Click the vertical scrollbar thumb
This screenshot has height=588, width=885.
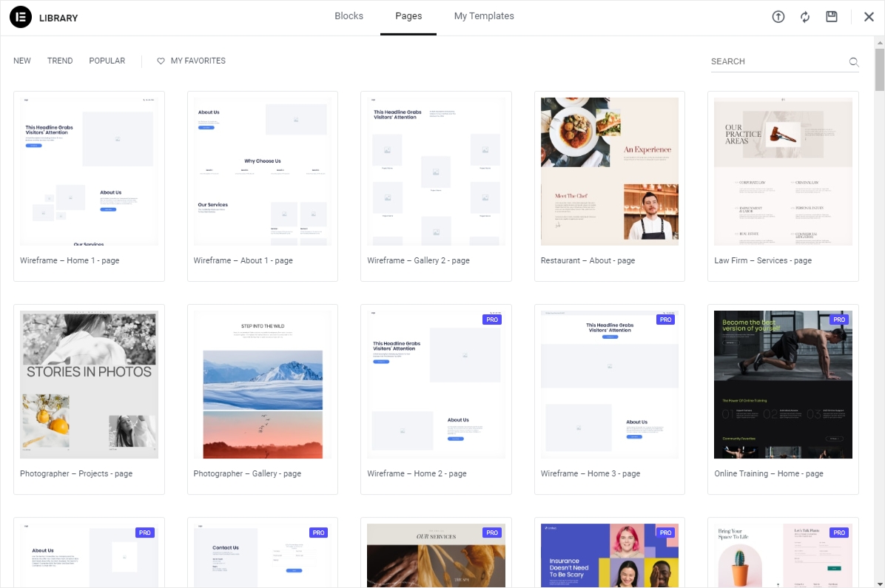coord(879,70)
